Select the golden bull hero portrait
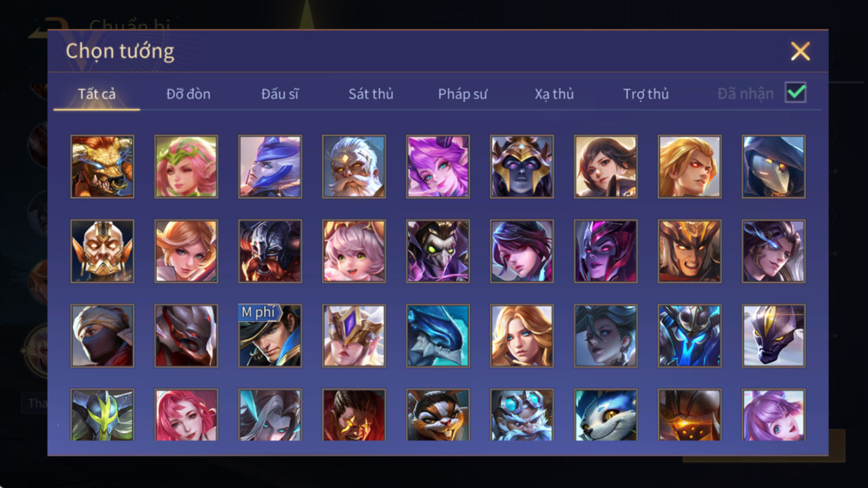 tap(102, 166)
